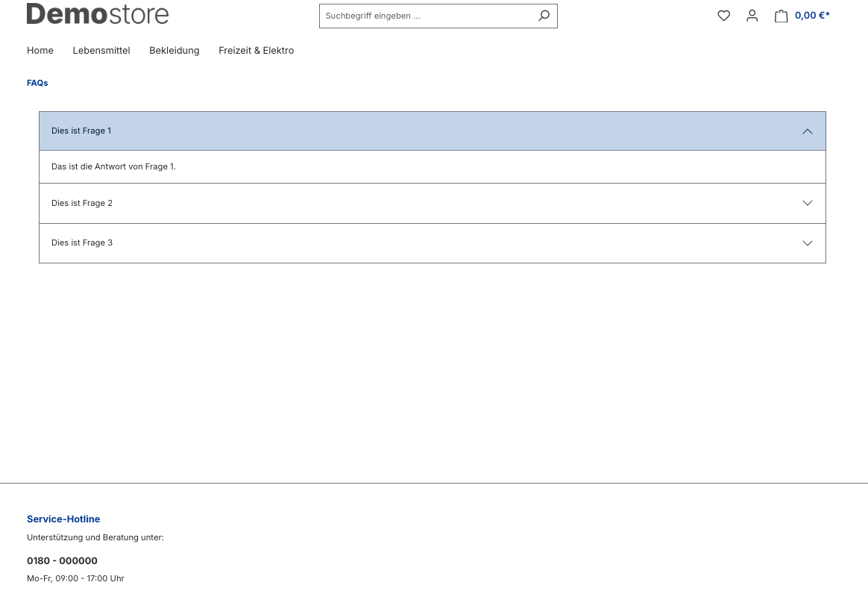This screenshot has width=868, height=597.
Task: Click the FAQs breadcrumb link
Action: (37, 83)
